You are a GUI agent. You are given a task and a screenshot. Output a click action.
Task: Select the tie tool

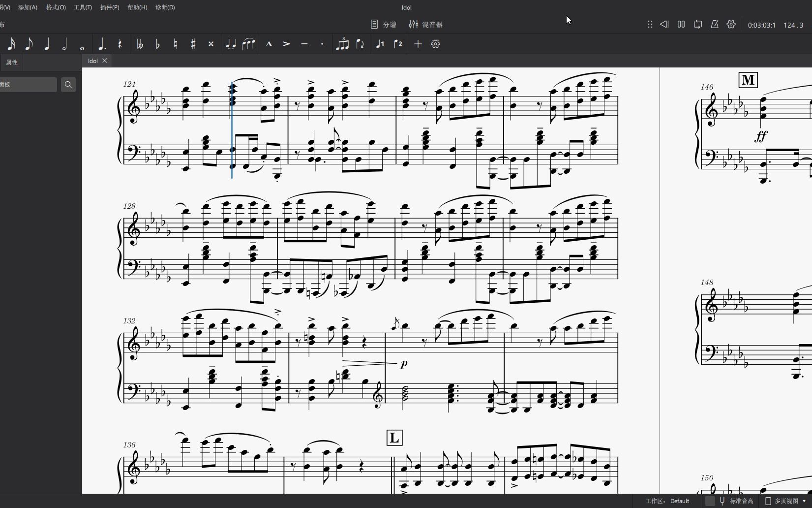coord(231,44)
